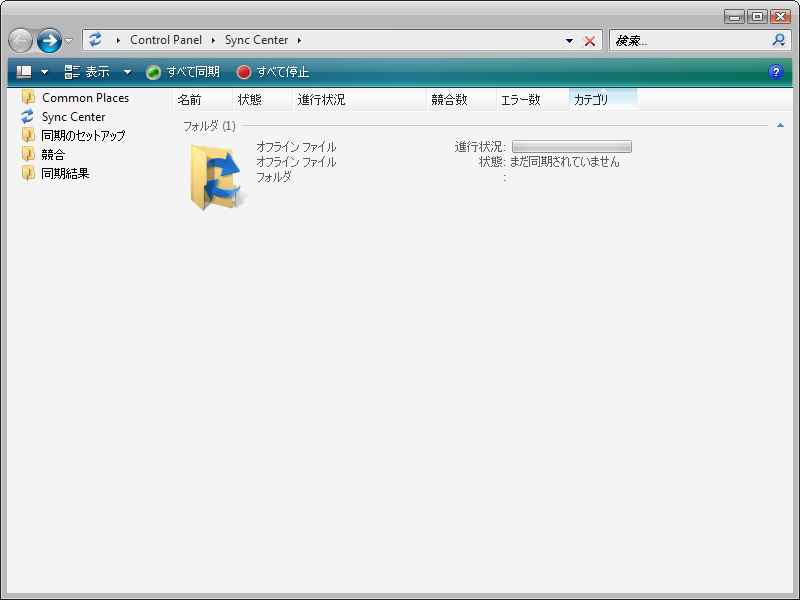Open 同期のセットアップ in the sidebar
This screenshot has width=800, height=600.
83,135
